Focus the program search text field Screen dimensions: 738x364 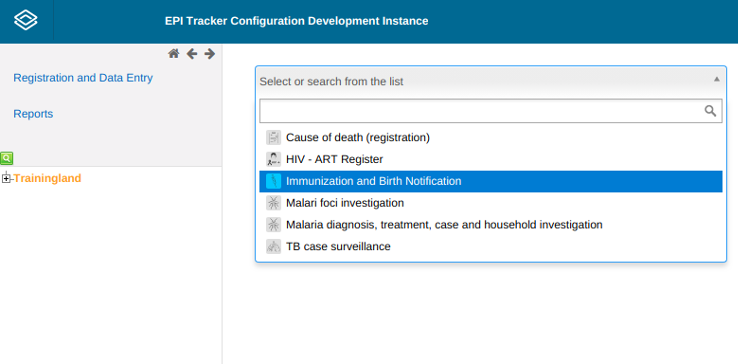[481, 111]
